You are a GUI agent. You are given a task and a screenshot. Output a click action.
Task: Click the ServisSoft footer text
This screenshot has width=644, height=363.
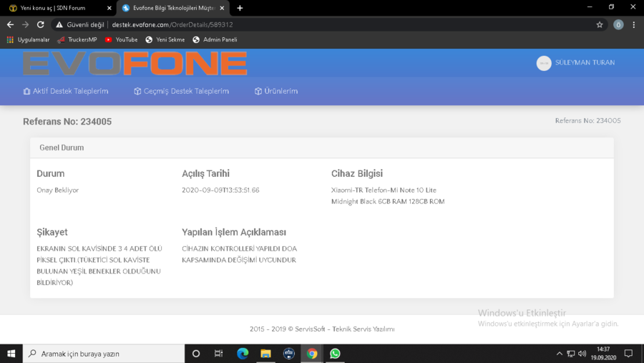pyautogui.click(x=322, y=329)
